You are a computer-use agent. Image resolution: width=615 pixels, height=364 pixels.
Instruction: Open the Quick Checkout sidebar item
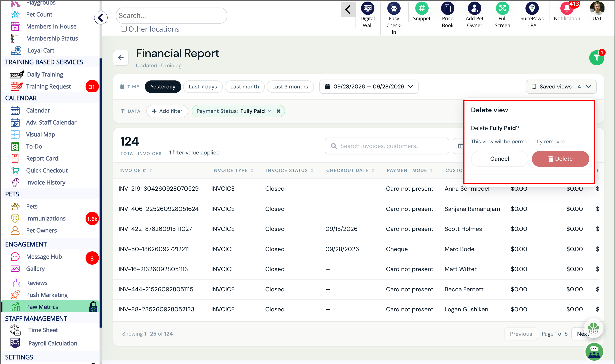47,170
